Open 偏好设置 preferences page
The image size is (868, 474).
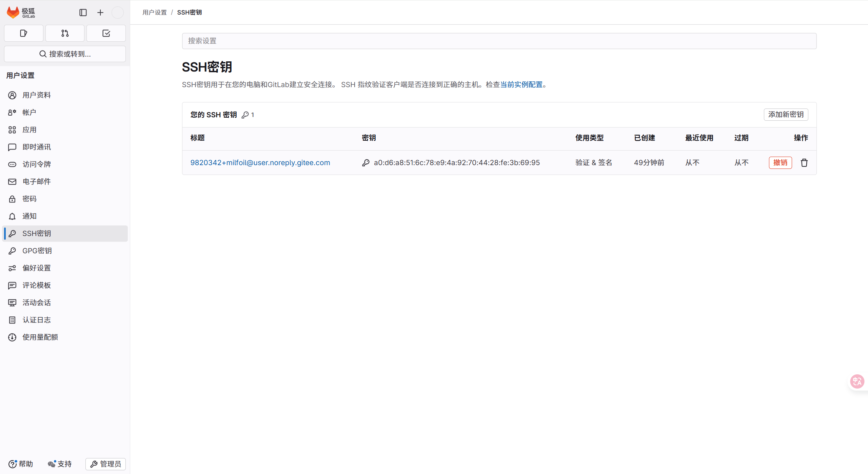(x=37, y=268)
